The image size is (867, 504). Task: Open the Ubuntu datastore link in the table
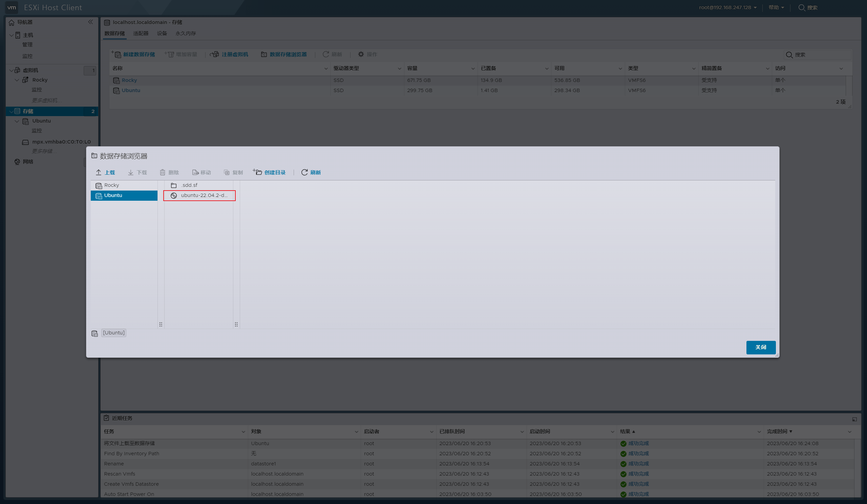pos(131,90)
